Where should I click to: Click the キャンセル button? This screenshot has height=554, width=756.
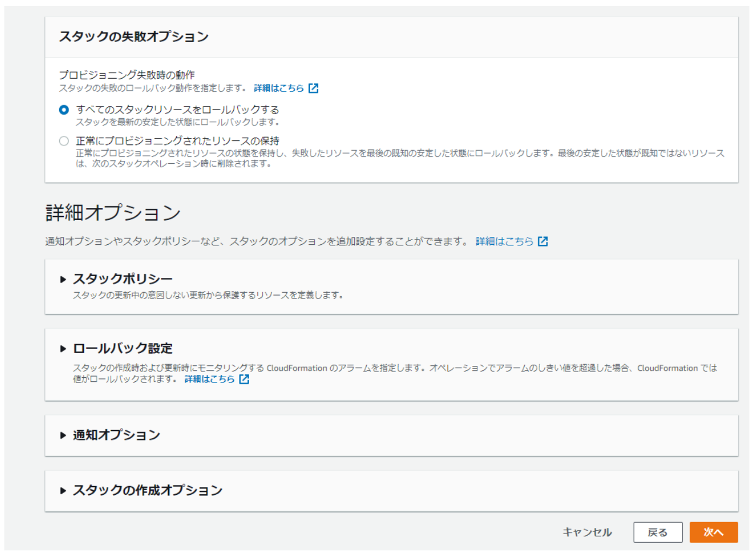pyautogui.click(x=587, y=532)
